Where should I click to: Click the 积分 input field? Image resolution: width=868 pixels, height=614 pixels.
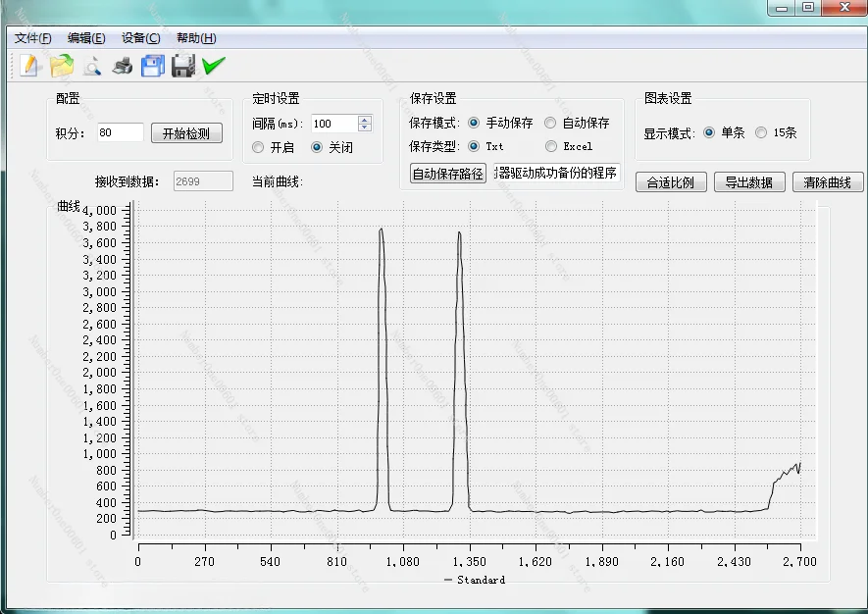[x=121, y=132]
